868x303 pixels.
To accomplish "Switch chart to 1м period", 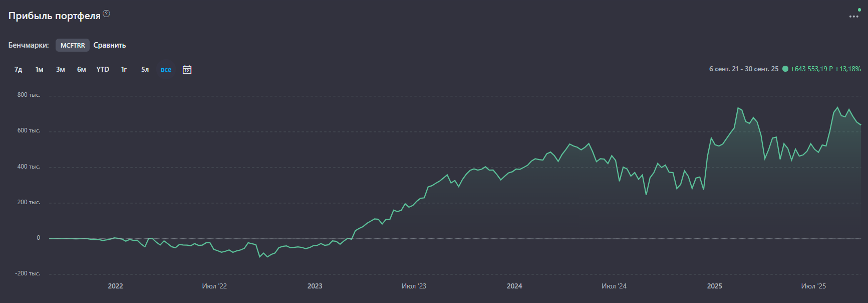I will coord(39,70).
